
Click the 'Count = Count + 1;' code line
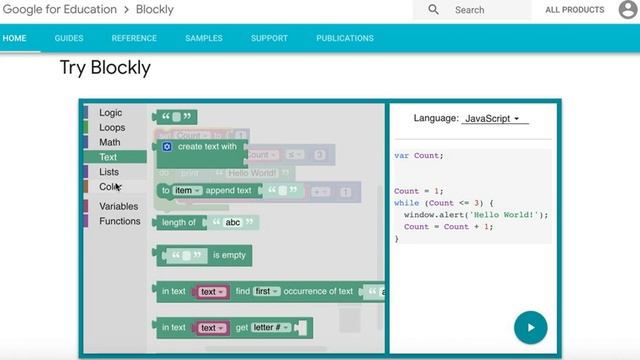point(449,227)
